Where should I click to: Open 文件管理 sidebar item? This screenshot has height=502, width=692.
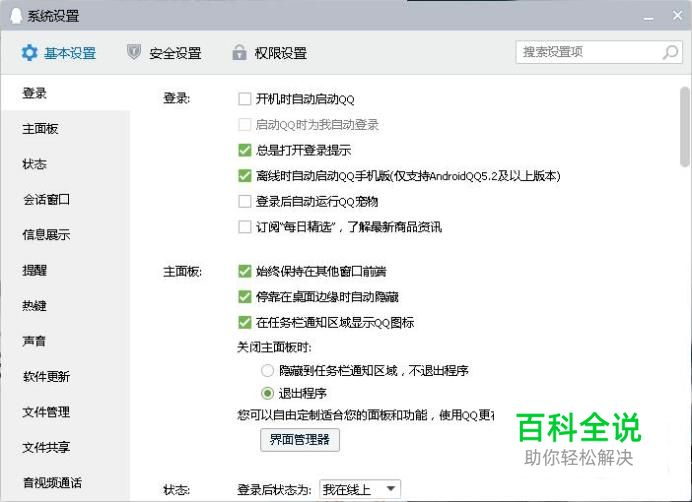tap(66, 412)
